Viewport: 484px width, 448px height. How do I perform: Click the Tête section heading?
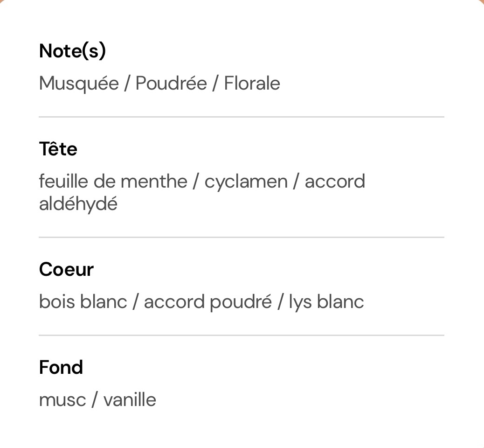coord(58,149)
